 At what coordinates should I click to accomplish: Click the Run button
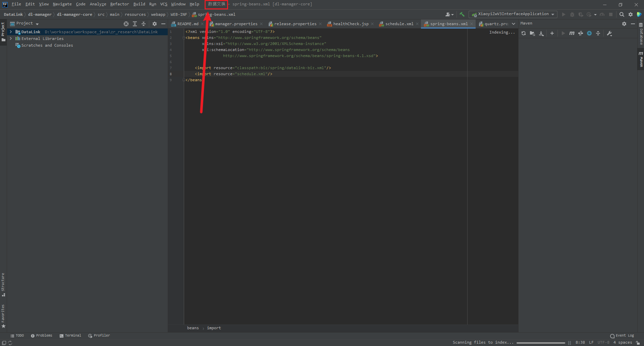(563, 14)
